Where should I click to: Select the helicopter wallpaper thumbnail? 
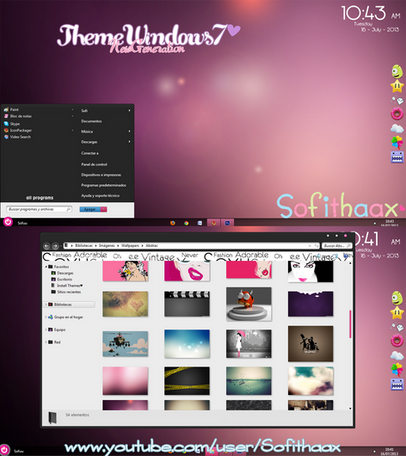(125, 344)
